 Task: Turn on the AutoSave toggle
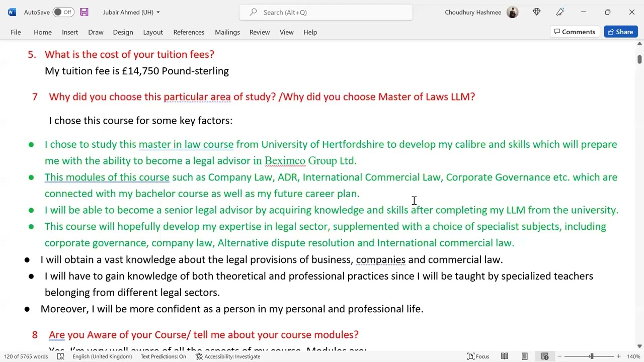coord(63,12)
